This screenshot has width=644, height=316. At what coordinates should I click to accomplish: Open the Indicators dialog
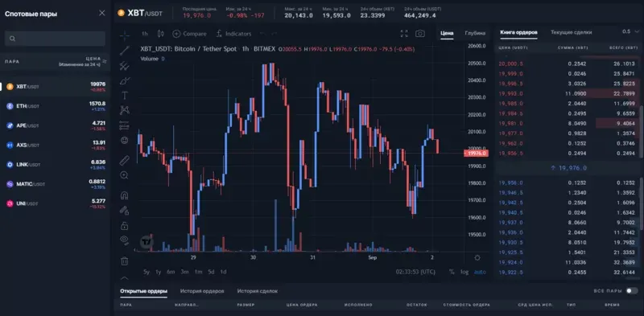(x=233, y=34)
